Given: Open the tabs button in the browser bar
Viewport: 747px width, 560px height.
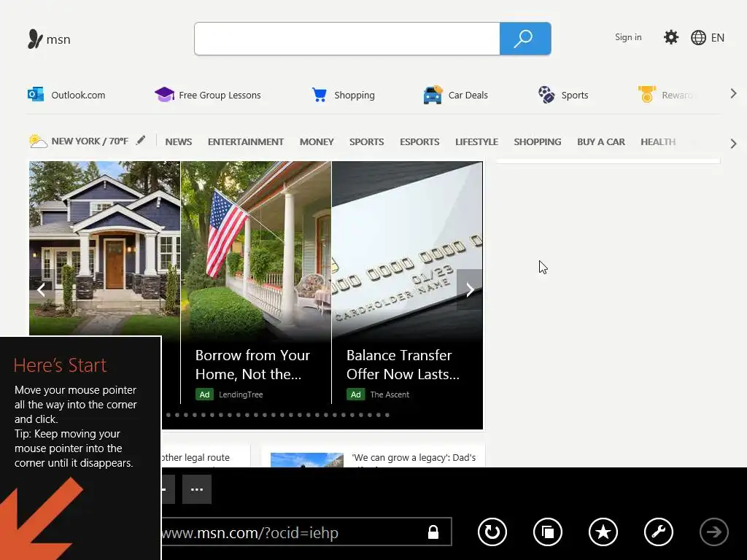Looking at the screenshot, I should 548,532.
